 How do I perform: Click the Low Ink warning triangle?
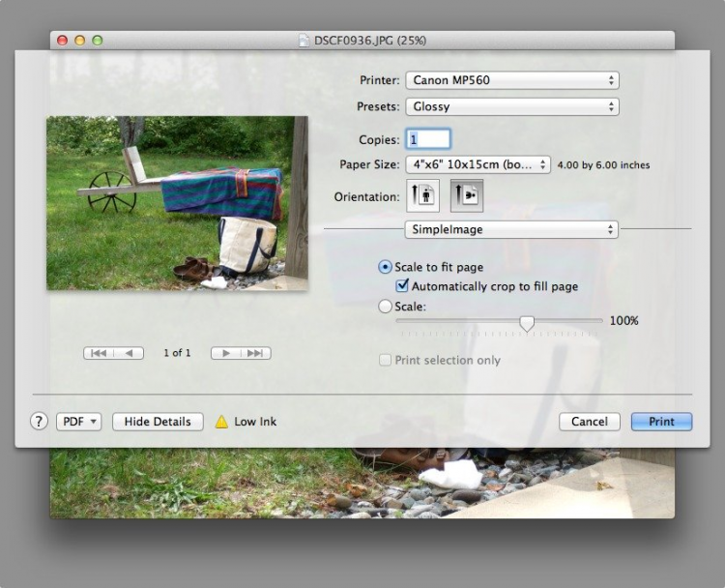[221, 422]
